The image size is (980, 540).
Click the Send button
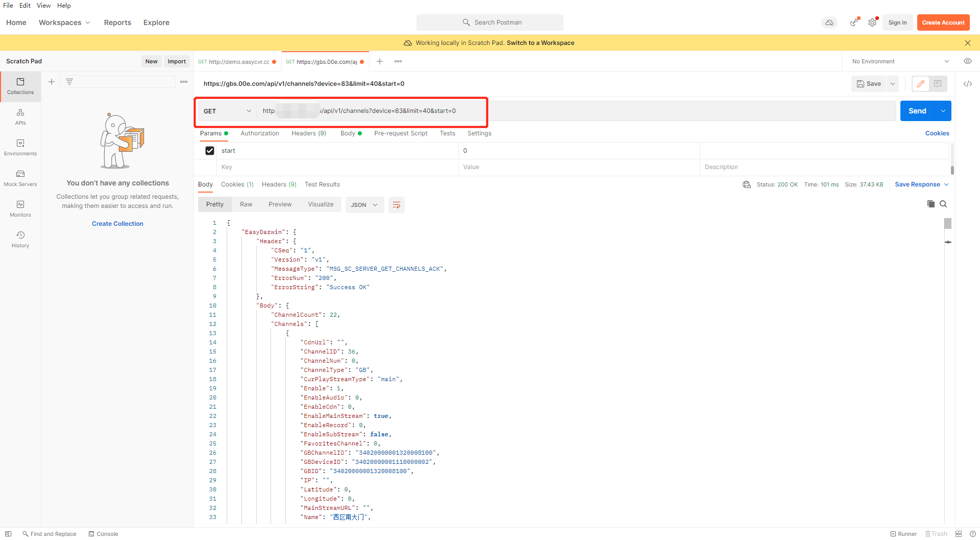(x=917, y=111)
